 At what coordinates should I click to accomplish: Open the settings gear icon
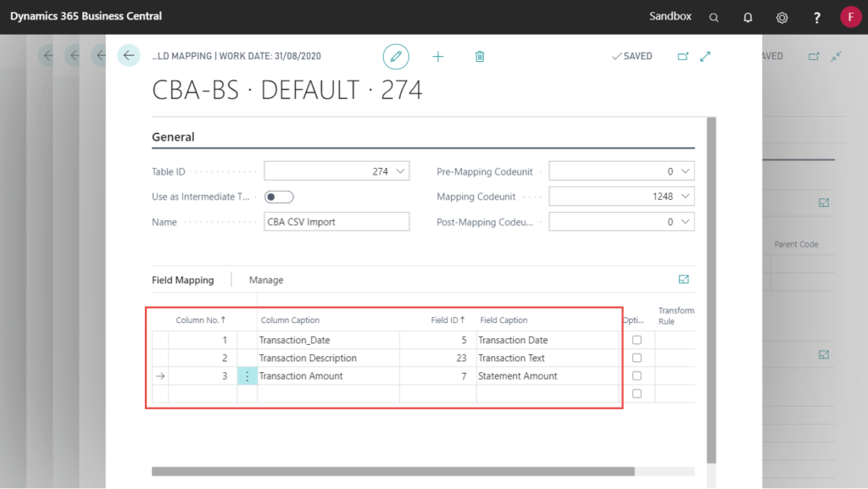point(782,17)
